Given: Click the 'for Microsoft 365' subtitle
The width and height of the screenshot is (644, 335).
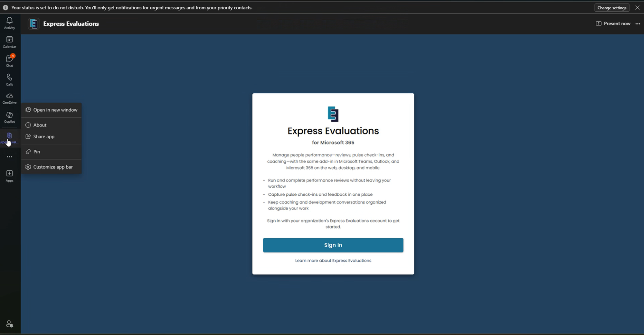Looking at the screenshot, I should click(x=333, y=143).
